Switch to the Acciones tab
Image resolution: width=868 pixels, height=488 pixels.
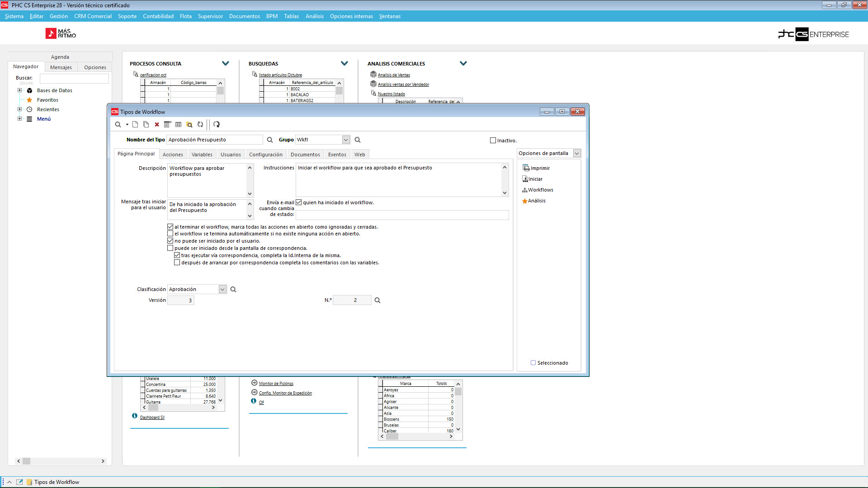[x=173, y=155]
